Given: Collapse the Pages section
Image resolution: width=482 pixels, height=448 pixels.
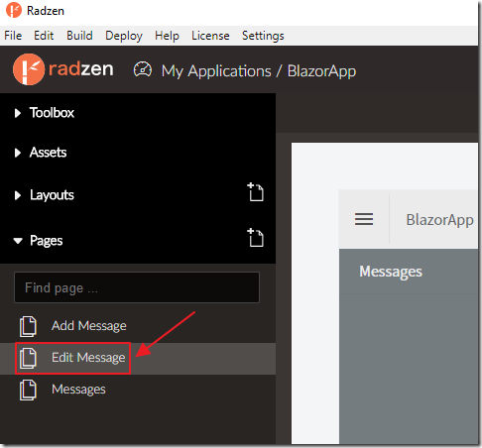Looking at the screenshot, I should click(38, 241).
